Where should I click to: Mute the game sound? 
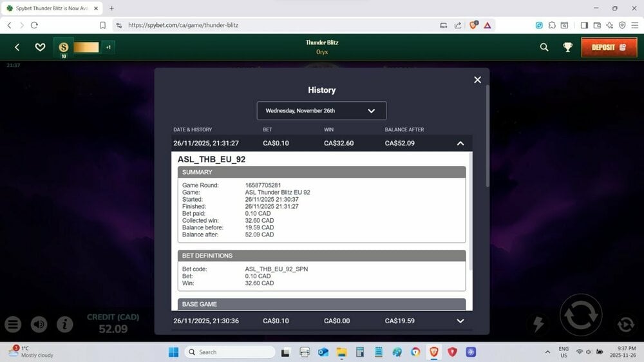(x=39, y=325)
